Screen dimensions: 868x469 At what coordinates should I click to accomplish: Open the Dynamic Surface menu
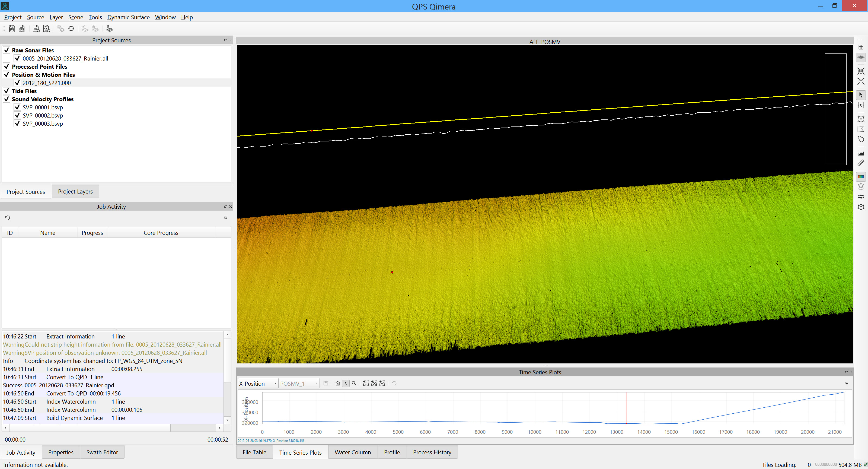click(x=128, y=17)
